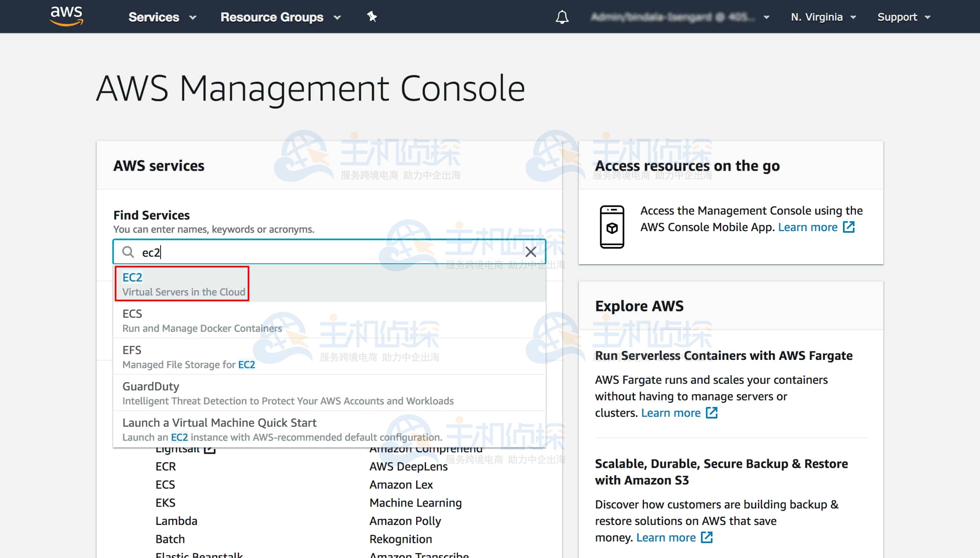Expand the N. Virginia region dropdown
The height and width of the screenshot is (558, 980).
[x=823, y=17]
